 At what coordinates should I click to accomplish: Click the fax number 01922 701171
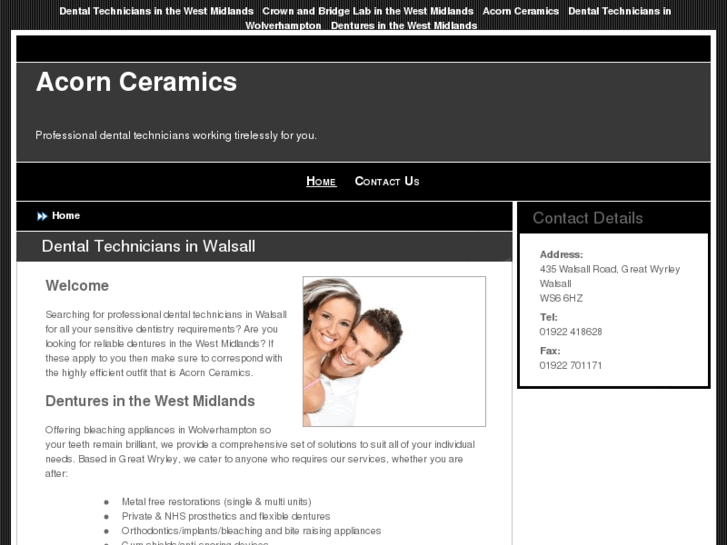[571, 365]
